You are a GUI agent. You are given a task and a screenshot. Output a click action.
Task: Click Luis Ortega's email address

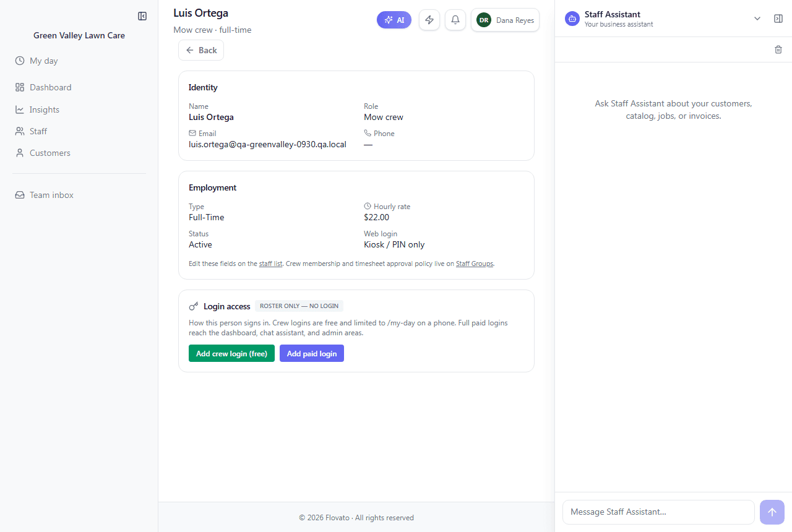click(x=267, y=144)
